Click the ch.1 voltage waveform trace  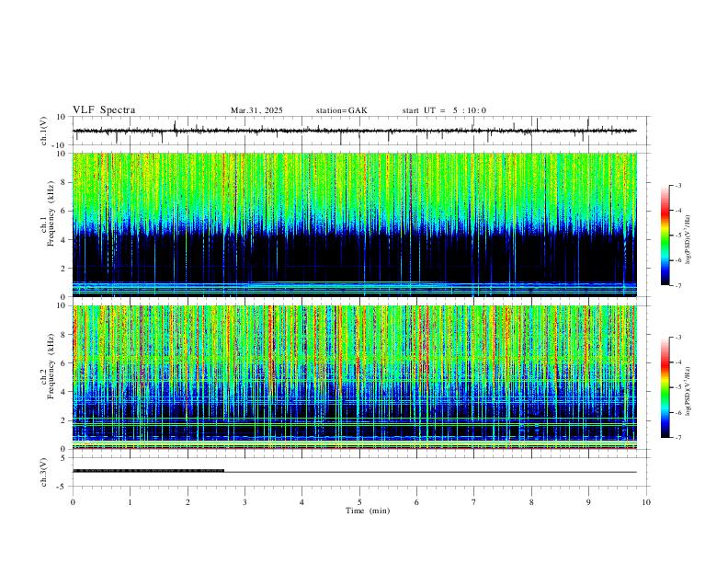point(355,131)
